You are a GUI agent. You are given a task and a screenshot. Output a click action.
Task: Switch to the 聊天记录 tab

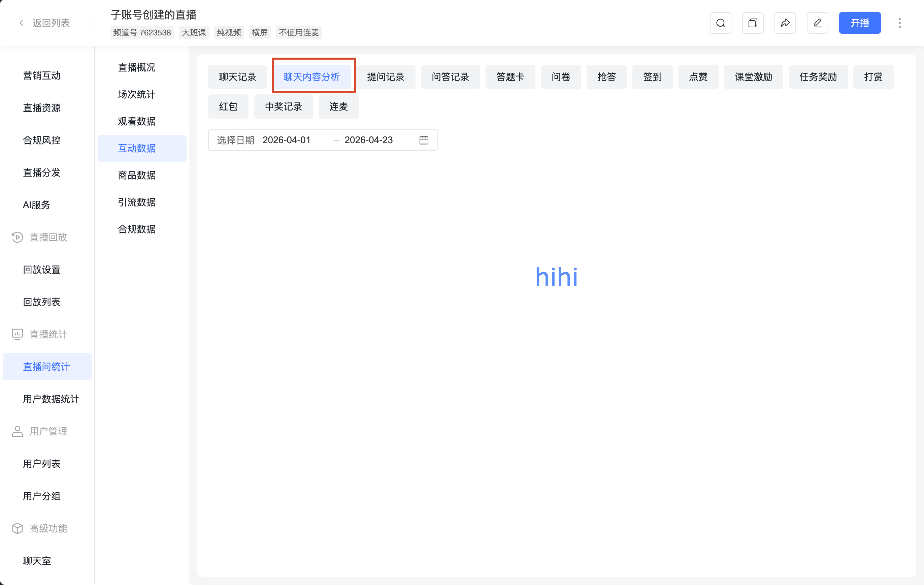coord(237,77)
